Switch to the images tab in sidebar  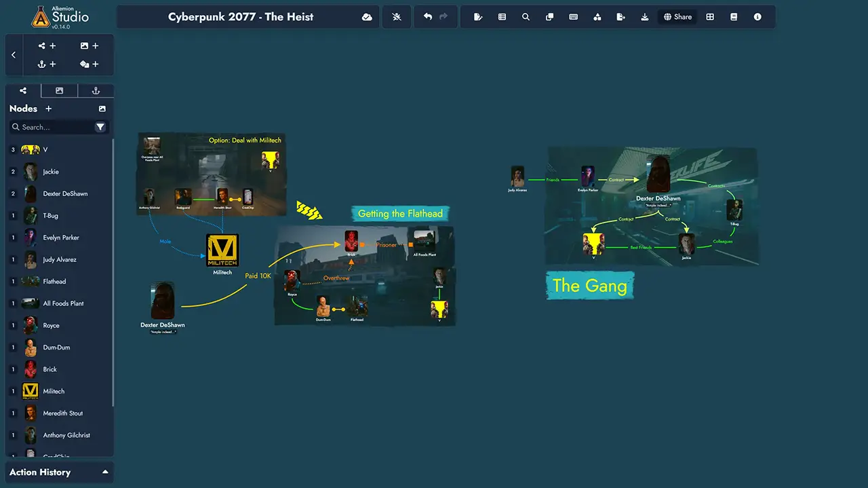[x=59, y=91]
